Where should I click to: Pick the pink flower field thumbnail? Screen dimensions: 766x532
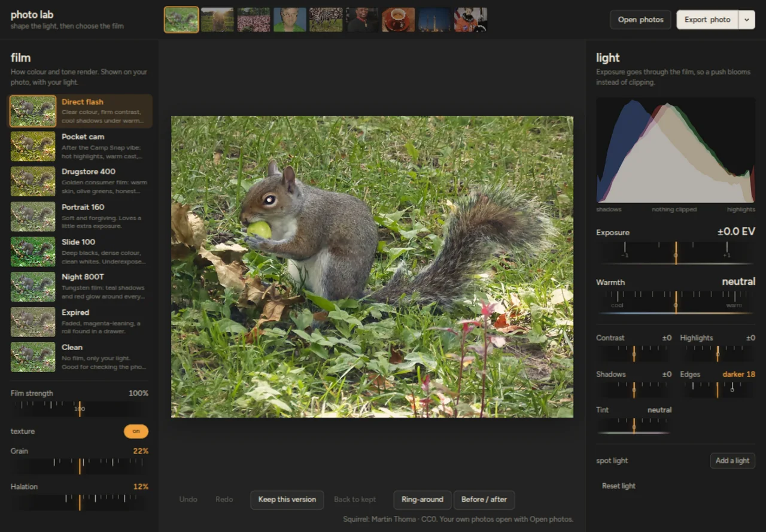(x=254, y=20)
